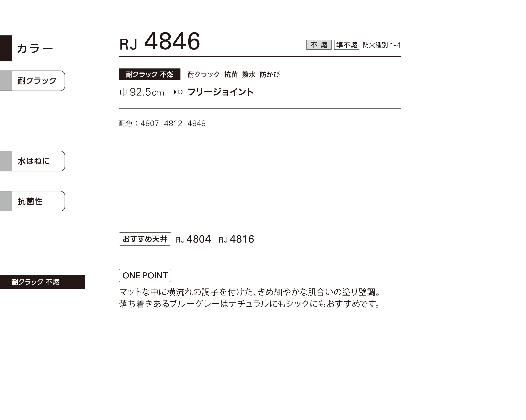This screenshot has width=526, height=420.
Task: Click the 準不燃 outlined badge
Action: (346, 45)
